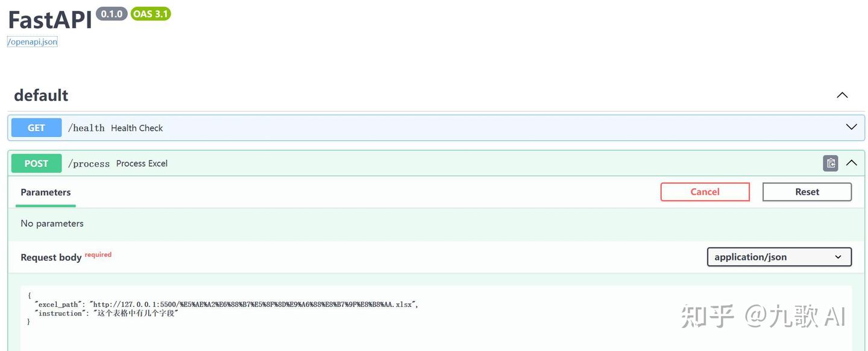Open the application/json media type dropdown

pos(779,256)
